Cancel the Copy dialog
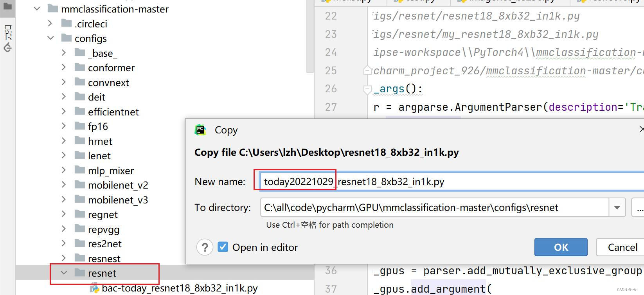 pos(622,247)
